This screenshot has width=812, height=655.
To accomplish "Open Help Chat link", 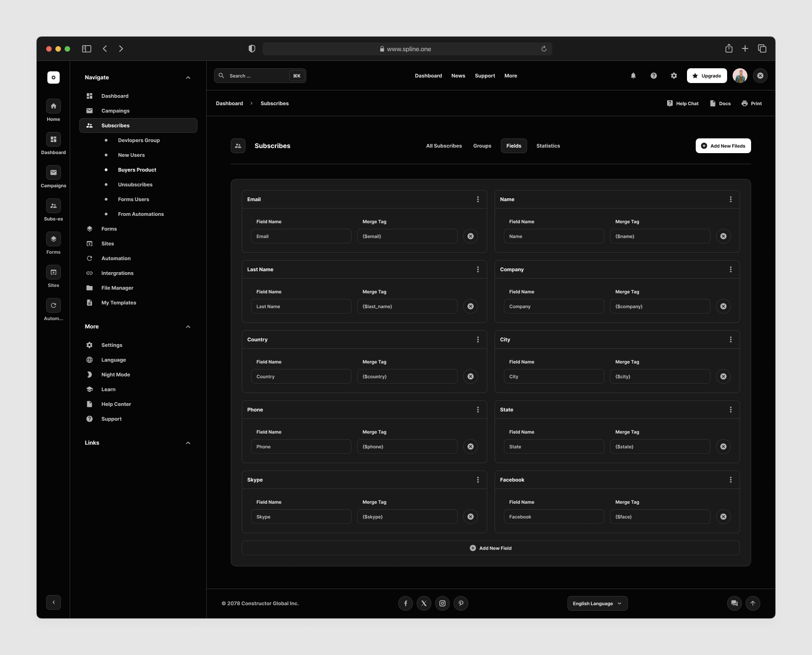I will [x=683, y=103].
